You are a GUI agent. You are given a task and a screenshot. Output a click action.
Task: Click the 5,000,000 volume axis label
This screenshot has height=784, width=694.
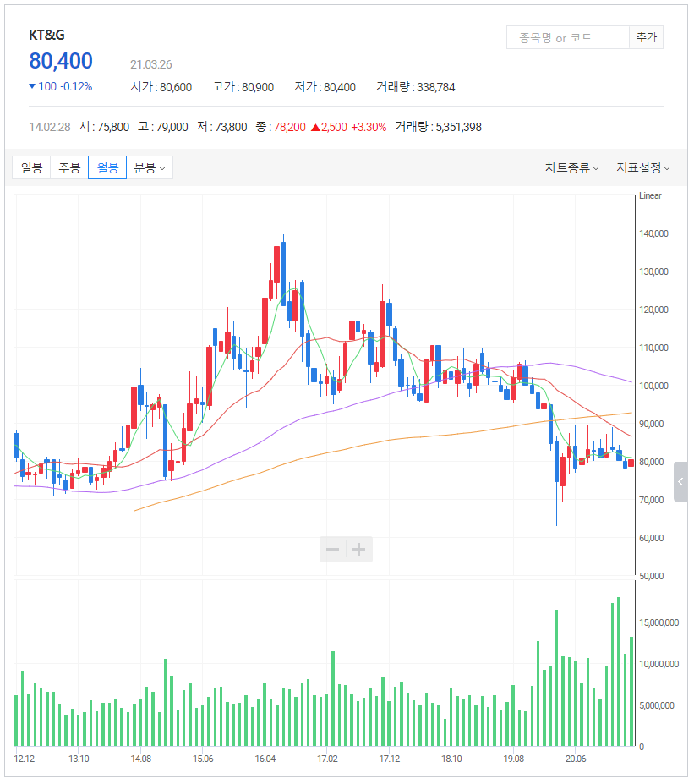coord(657,705)
